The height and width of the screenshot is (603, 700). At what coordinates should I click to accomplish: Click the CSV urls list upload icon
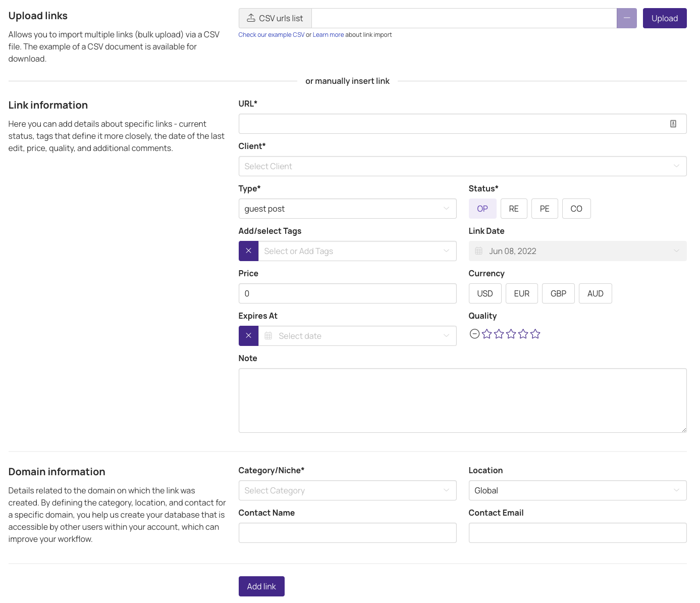[251, 18]
